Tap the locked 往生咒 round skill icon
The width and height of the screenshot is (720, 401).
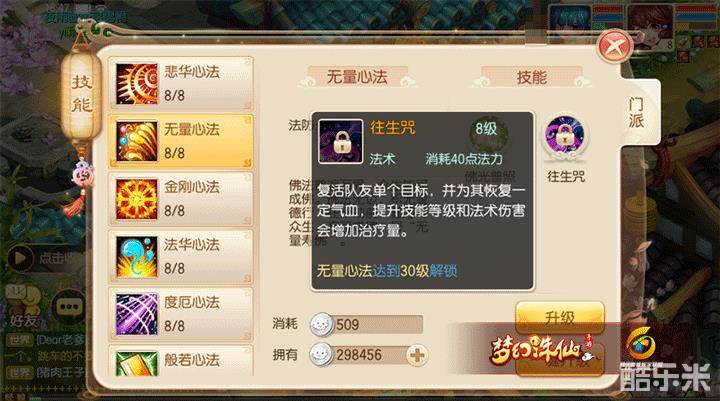click(565, 136)
